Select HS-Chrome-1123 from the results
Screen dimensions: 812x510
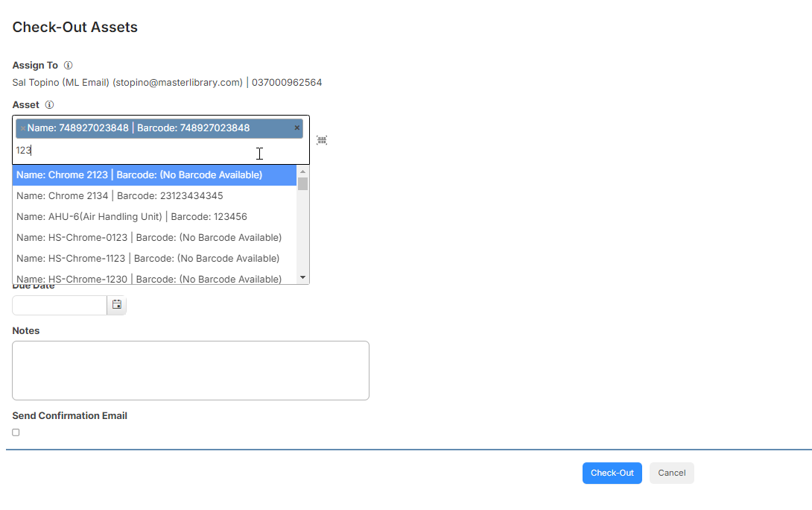click(154, 258)
